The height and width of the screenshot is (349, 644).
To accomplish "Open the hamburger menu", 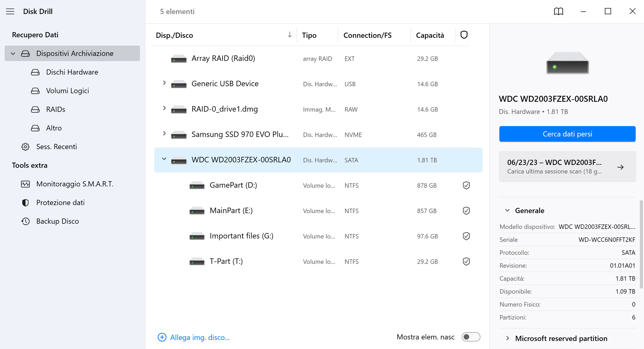I will click(x=10, y=11).
